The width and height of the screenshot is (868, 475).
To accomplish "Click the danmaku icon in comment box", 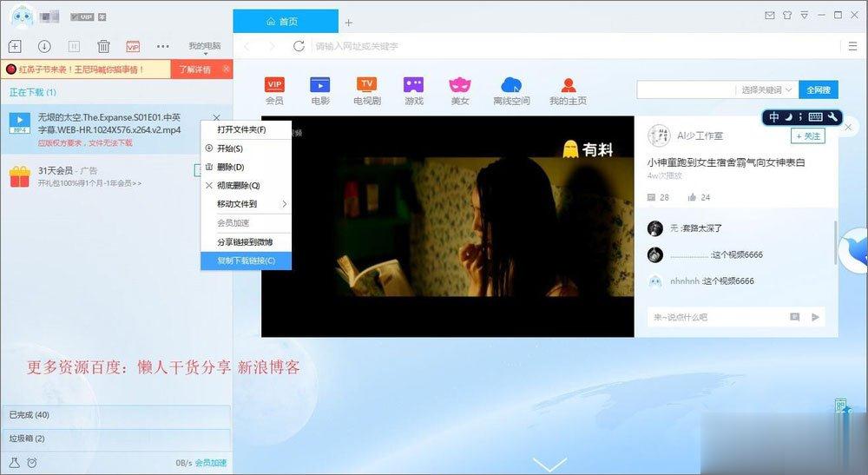I will 794,317.
